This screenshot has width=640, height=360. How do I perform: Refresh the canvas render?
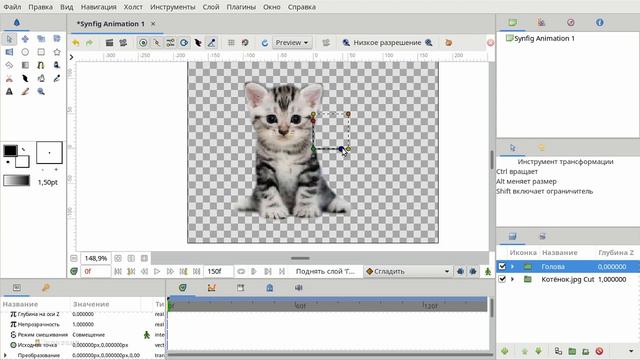pyautogui.click(x=265, y=42)
